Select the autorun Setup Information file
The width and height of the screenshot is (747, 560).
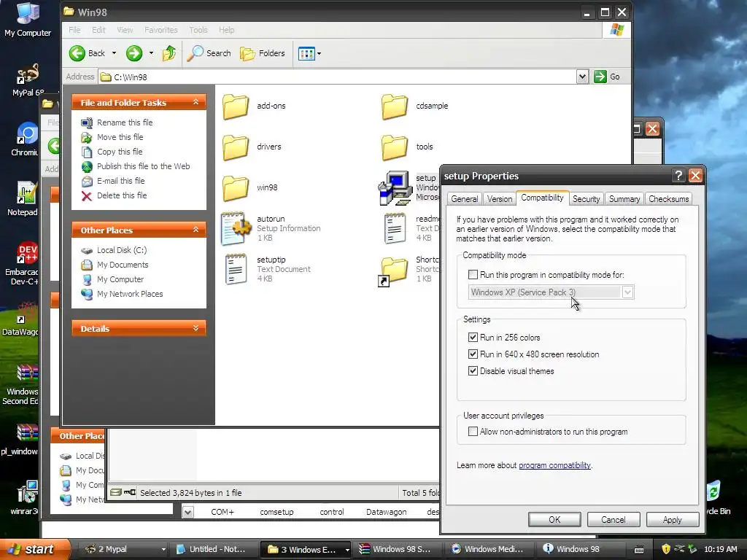point(236,228)
